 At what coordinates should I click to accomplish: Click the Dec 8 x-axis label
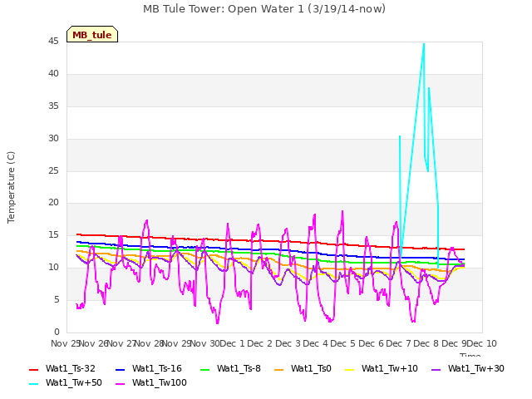(426, 343)
